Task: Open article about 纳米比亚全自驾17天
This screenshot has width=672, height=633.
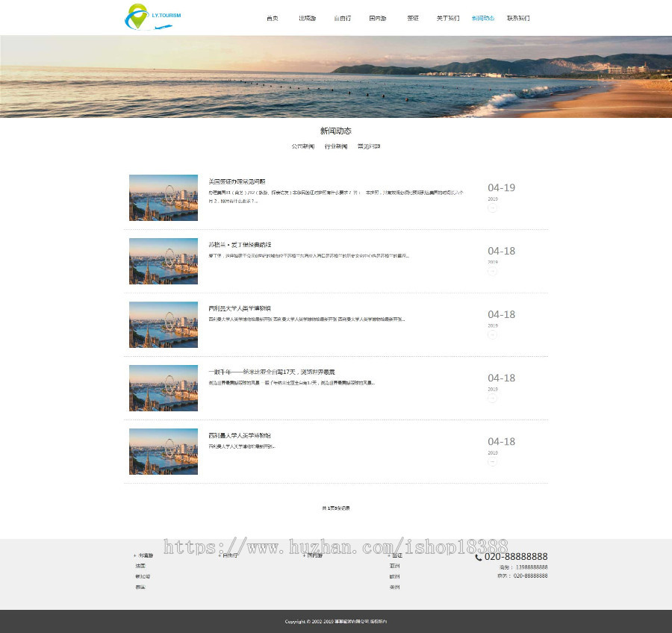Action: [272, 372]
